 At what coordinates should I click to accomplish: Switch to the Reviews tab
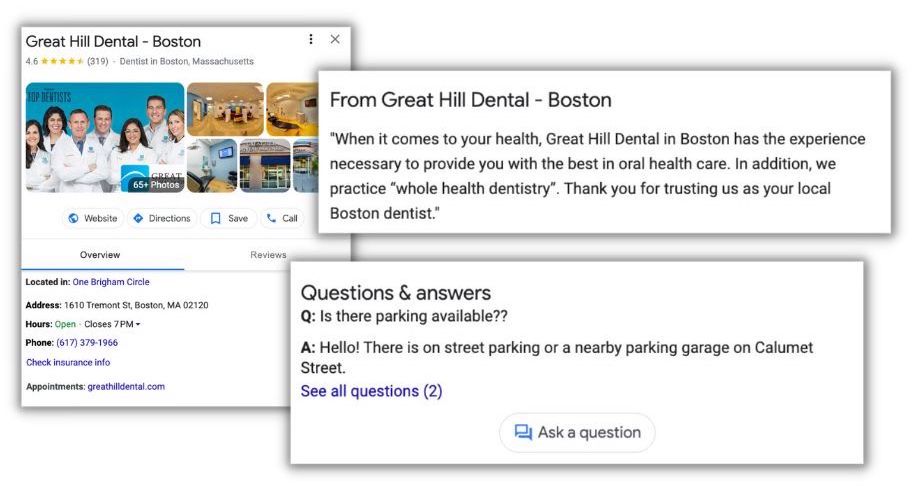tap(268, 255)
